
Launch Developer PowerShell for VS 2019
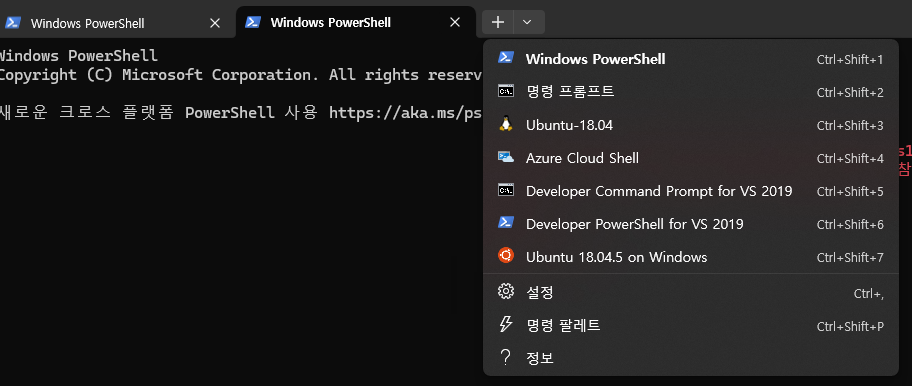point(690,224)
